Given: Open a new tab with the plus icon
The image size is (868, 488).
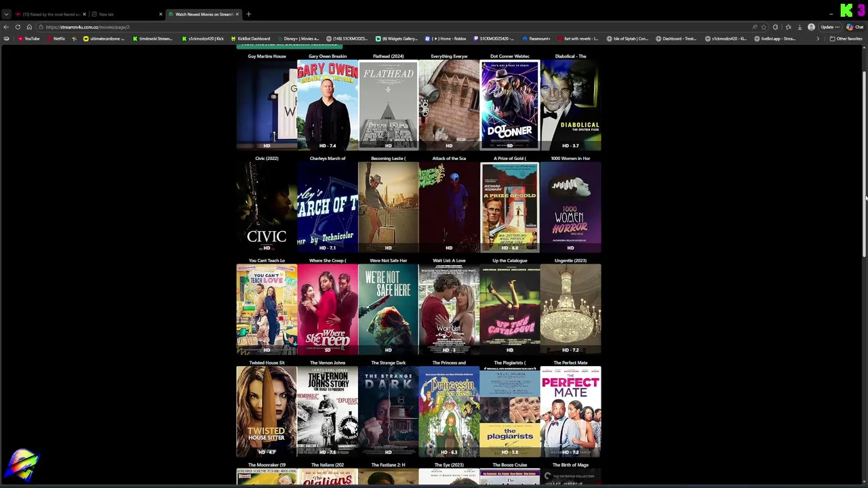Looking at the screenshot, I should click(248, 14).
